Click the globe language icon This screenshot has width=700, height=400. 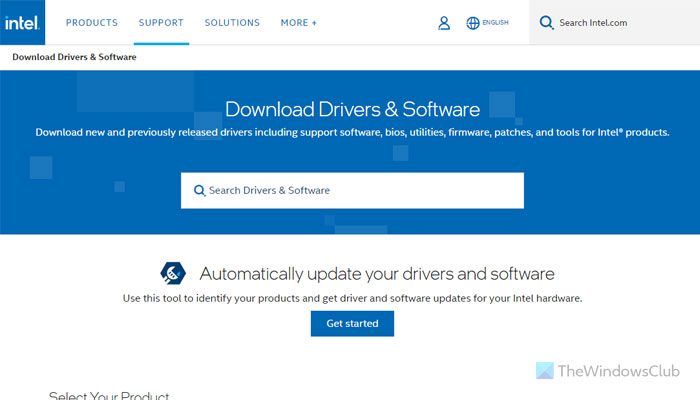472,23
